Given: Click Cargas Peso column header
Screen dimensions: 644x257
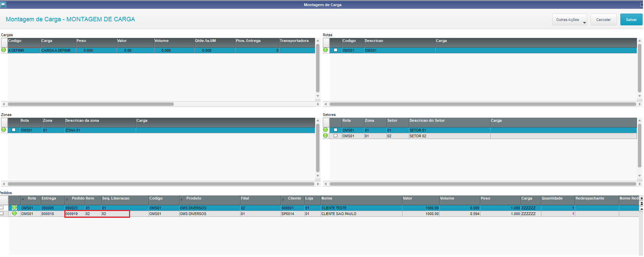Looking at the screenshot, I should pyautogui.click(x=96, y=43).
